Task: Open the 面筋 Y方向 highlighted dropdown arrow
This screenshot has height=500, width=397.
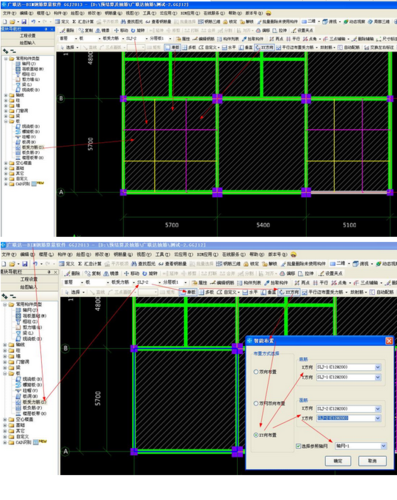Action: pos(378,418)
